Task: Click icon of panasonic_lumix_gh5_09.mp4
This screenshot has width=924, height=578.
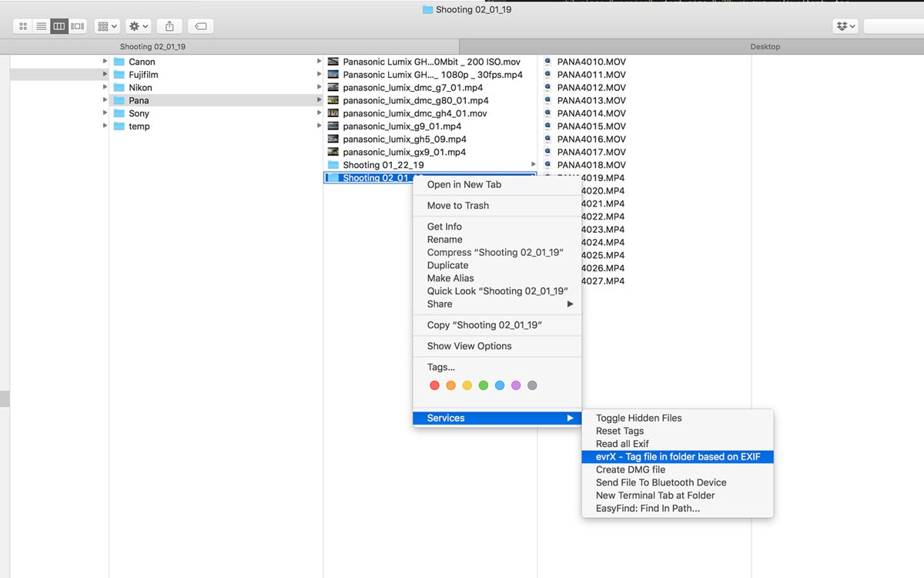Action: click(333, 139)
